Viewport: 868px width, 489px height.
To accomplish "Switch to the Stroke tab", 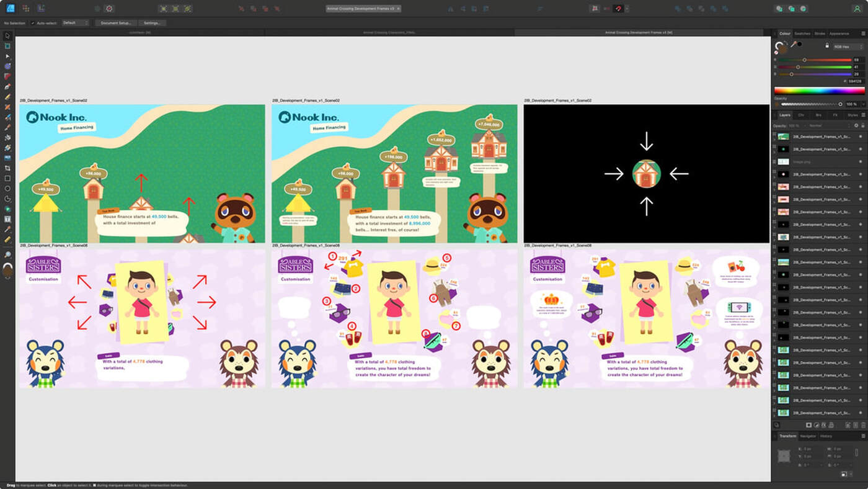I will coord(820,34).
